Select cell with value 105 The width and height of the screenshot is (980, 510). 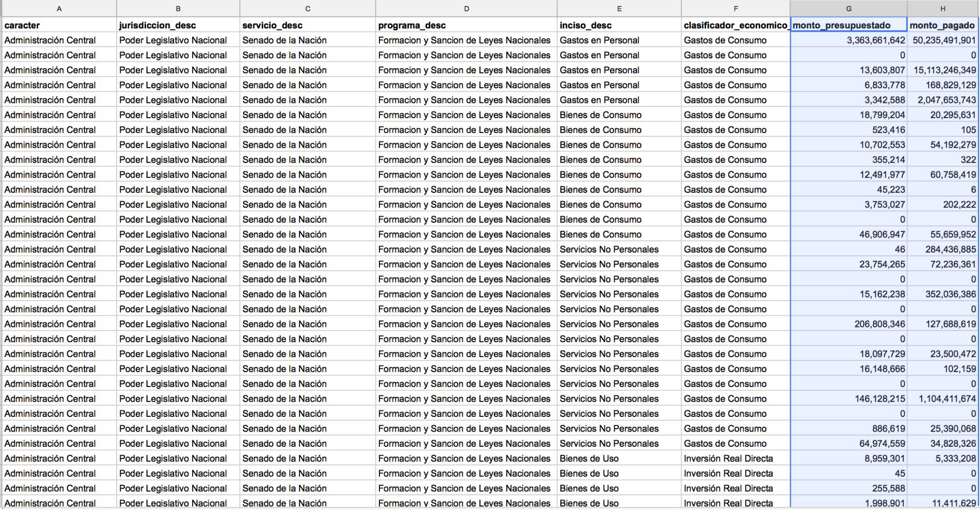tap(943, 130)
